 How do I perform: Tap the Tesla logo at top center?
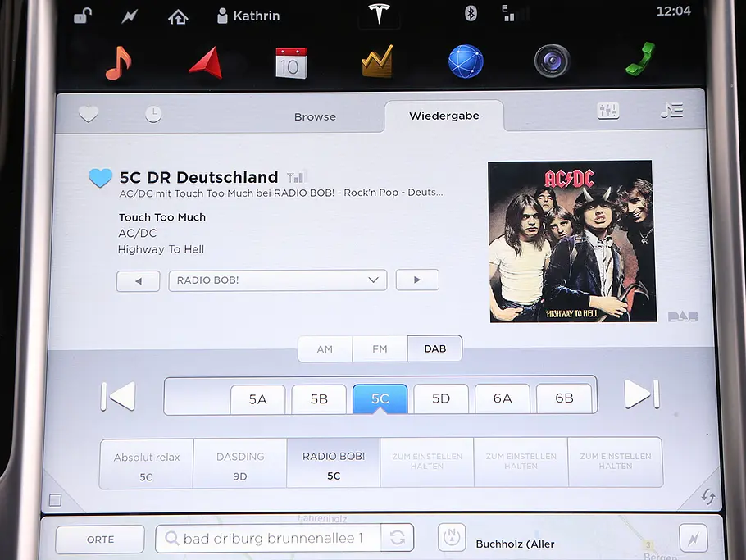379,13
